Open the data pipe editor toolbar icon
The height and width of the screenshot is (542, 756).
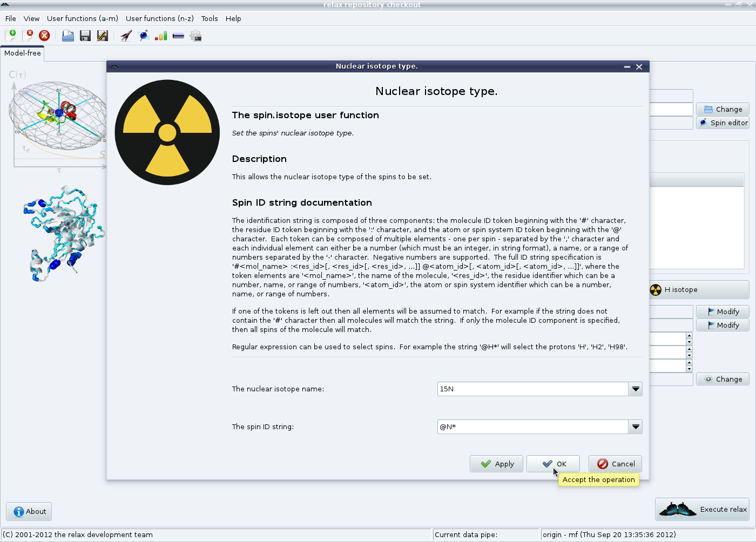[178, 36]
